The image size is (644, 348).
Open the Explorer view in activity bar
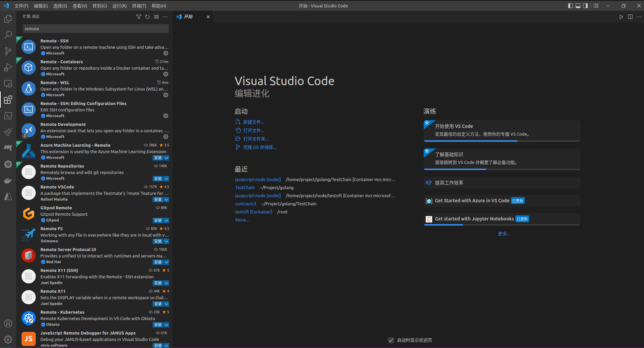[8, 19]
